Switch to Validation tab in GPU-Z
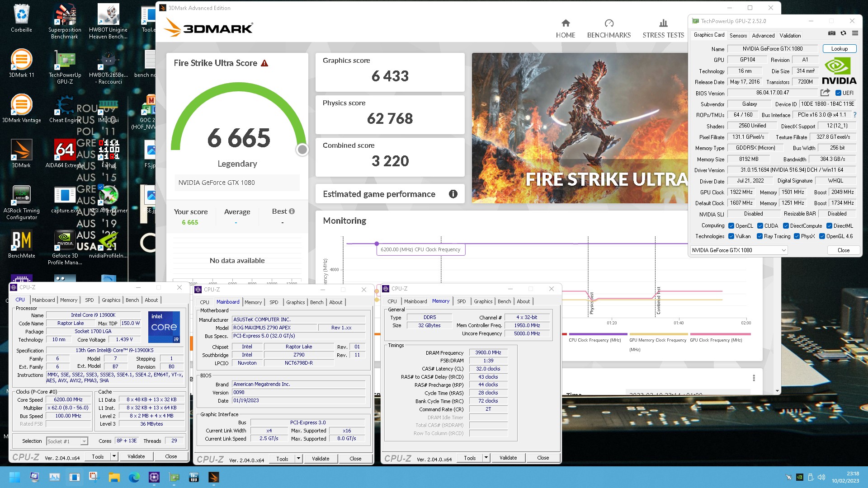The width and height of the screenshot is (868, 488). pos(790,35)
